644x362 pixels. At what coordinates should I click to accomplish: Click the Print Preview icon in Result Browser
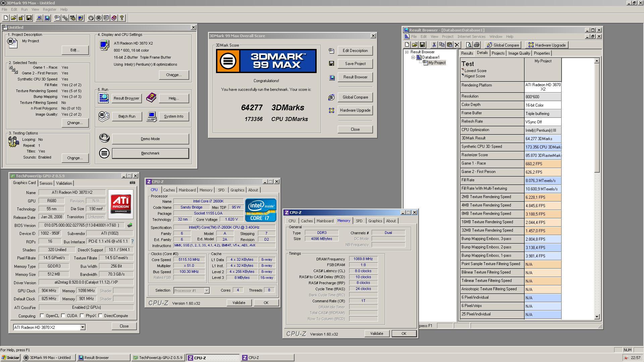click(469, 45)
